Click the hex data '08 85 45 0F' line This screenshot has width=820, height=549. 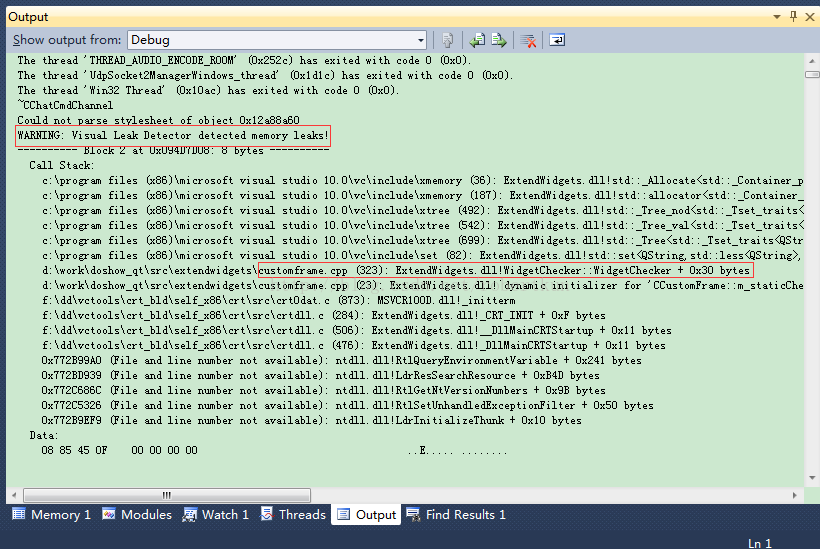click(x=274, y=451)
